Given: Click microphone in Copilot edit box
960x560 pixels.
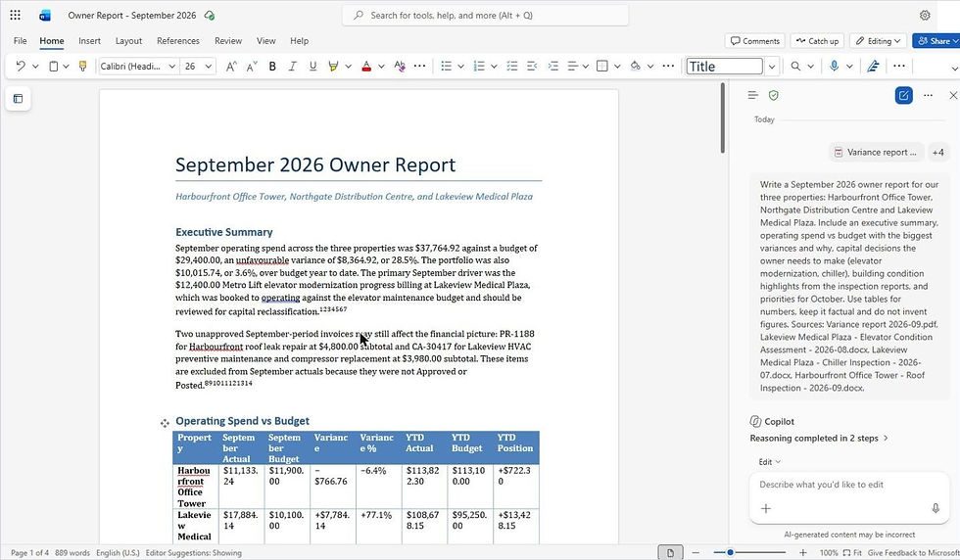Looking at the screenshot, I should click(936, 508).
